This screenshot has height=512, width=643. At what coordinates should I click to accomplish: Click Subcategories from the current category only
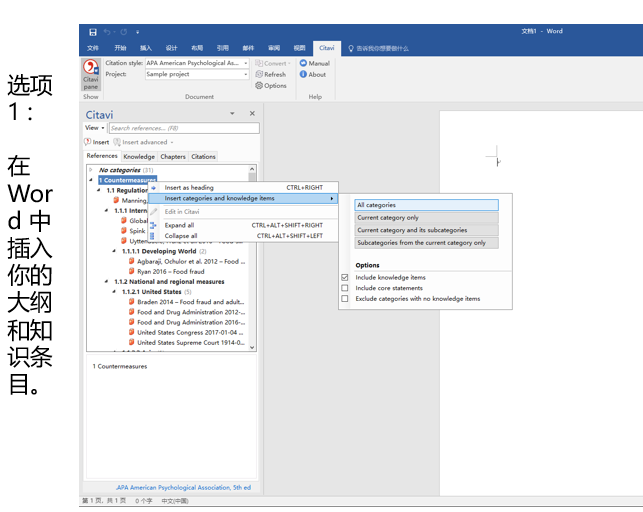(426, 243)
